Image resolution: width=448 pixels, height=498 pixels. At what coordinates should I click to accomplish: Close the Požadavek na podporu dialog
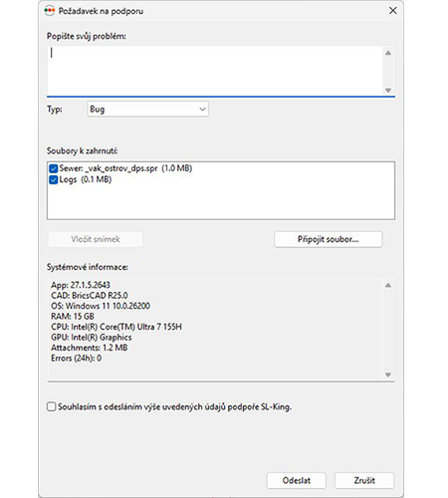point(393,11)
